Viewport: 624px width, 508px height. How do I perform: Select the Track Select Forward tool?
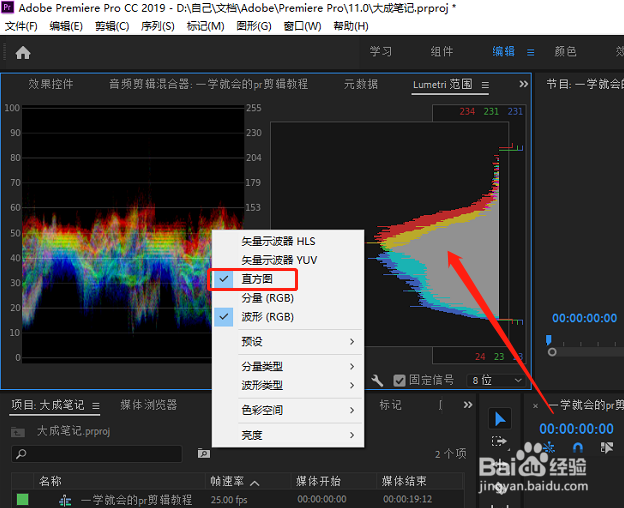[499, 441]
